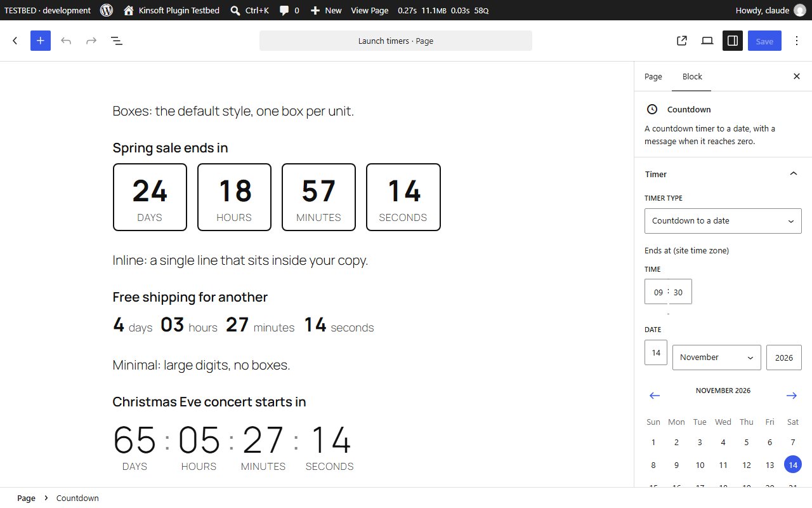Open the Howdy, claude account menu

(770, 10)
